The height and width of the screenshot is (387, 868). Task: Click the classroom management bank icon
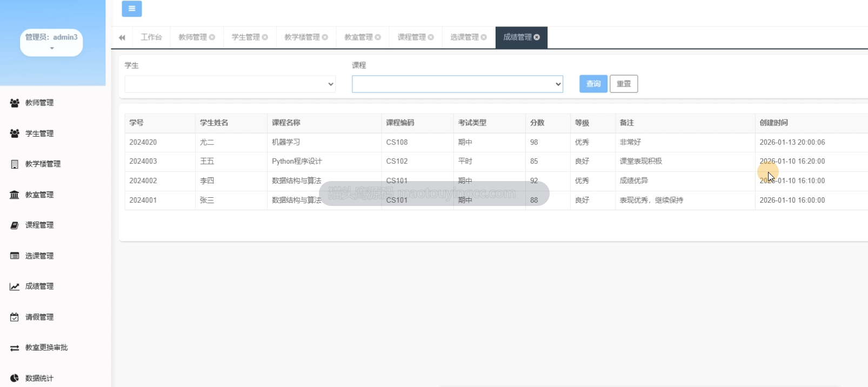[15, 195]
